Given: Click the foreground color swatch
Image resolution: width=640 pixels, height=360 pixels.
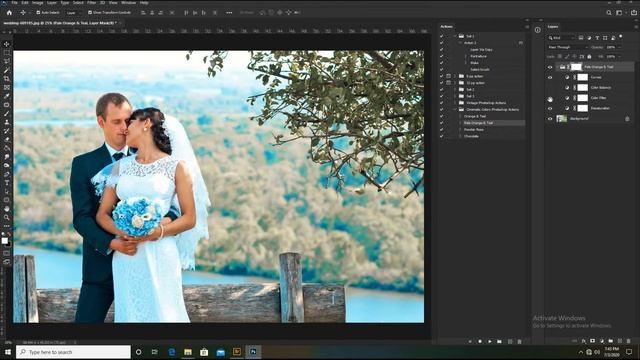Looking at the screenshot, I should 4,241.
